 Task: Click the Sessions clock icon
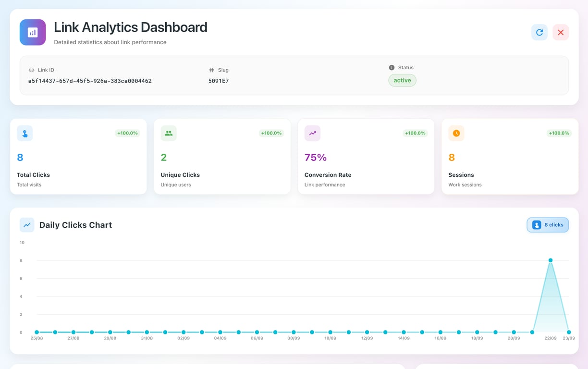click(456, 134)
